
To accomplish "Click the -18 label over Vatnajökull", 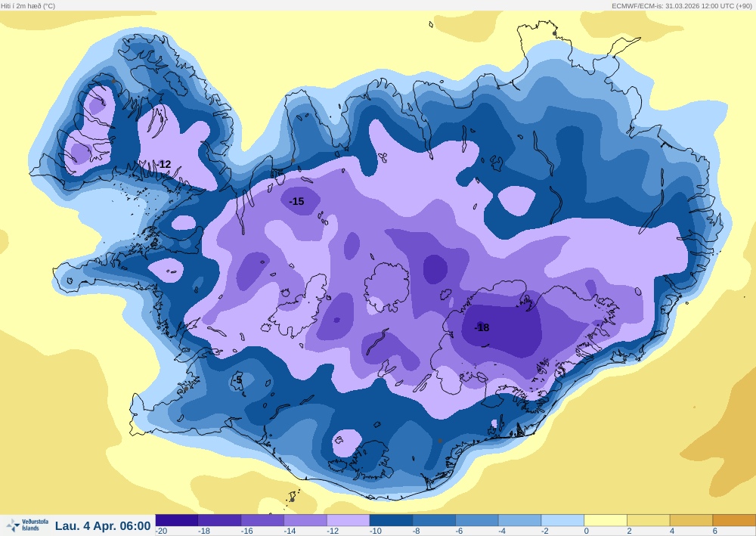I will click(482, 328).
